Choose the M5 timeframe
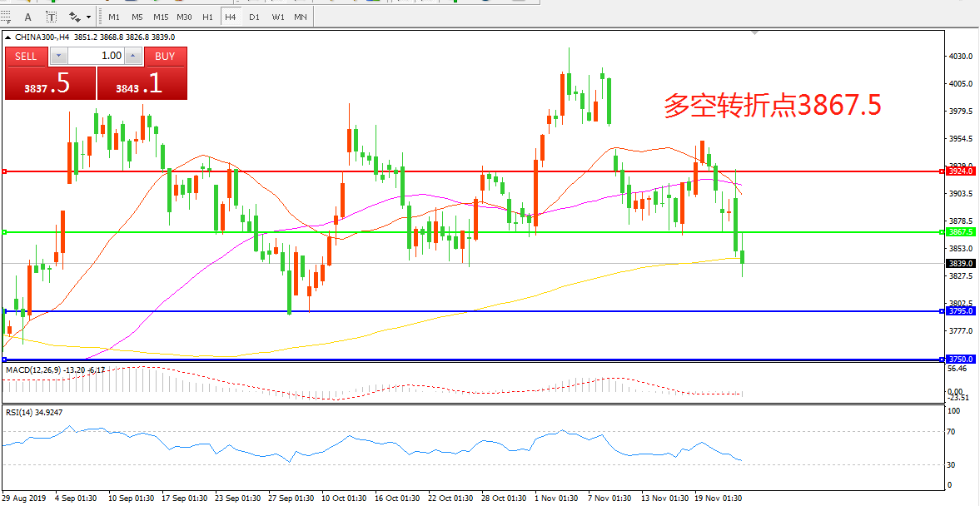 click(x=137, y=17)
